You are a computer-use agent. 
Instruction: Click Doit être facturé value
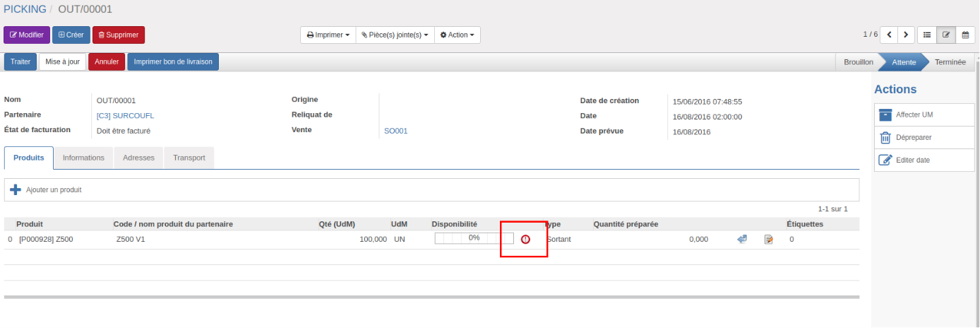[124, 131]
